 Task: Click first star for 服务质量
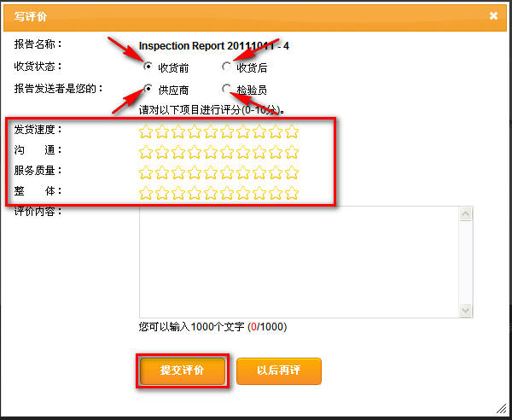click(x=146, y=172)
